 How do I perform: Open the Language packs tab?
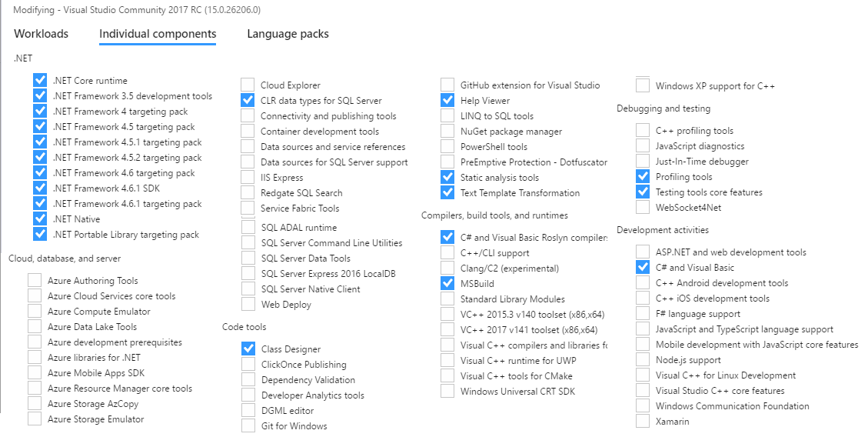[x=288, y=34]
